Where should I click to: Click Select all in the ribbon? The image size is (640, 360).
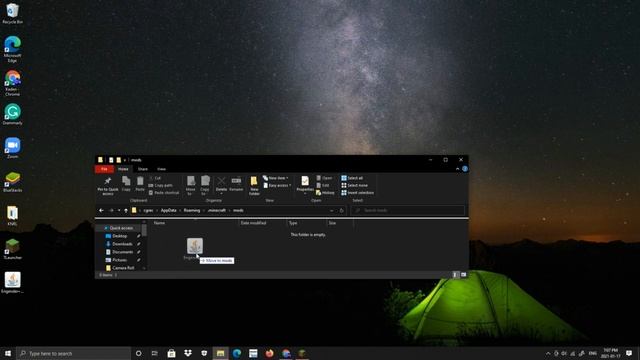[352, 178]
